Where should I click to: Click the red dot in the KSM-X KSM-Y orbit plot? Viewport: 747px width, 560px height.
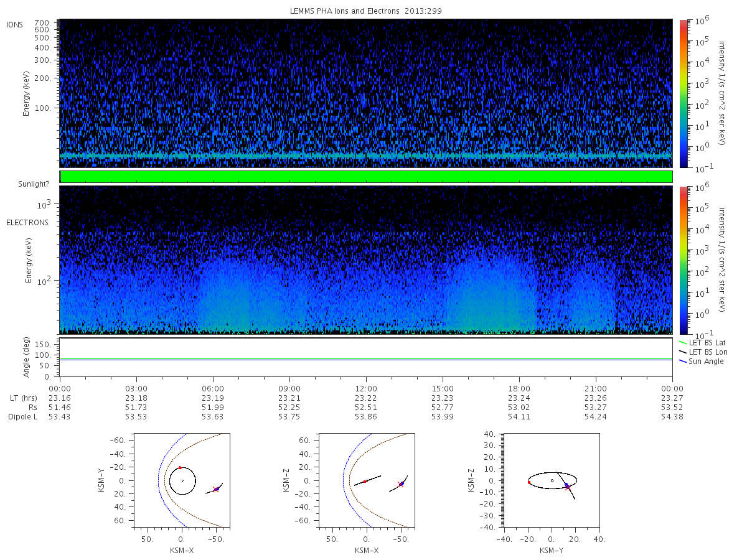179,467
